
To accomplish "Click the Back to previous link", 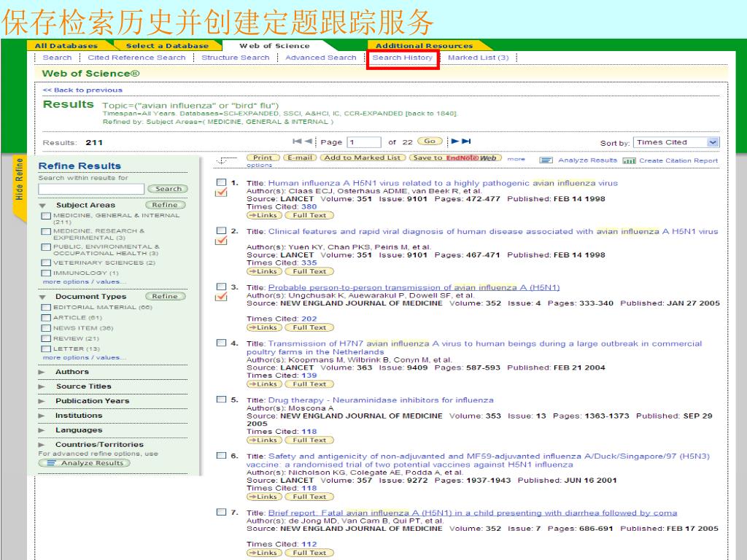I will tap(82, 90).
